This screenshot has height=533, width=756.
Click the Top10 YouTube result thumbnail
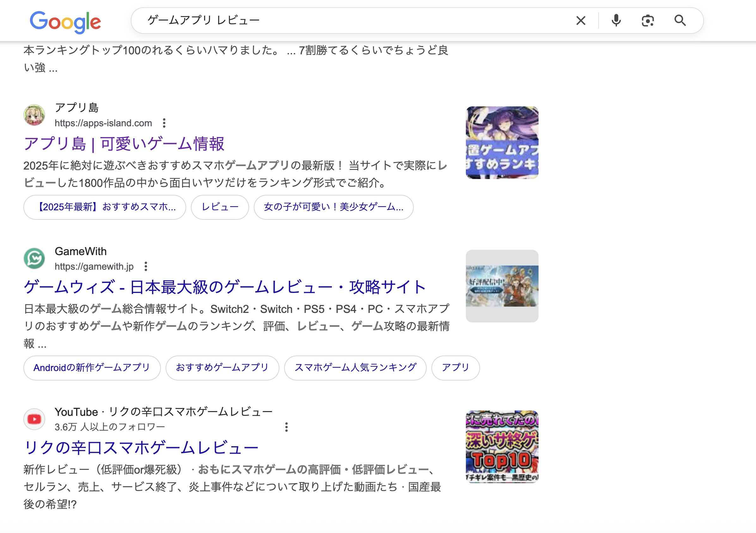point(502,446)
